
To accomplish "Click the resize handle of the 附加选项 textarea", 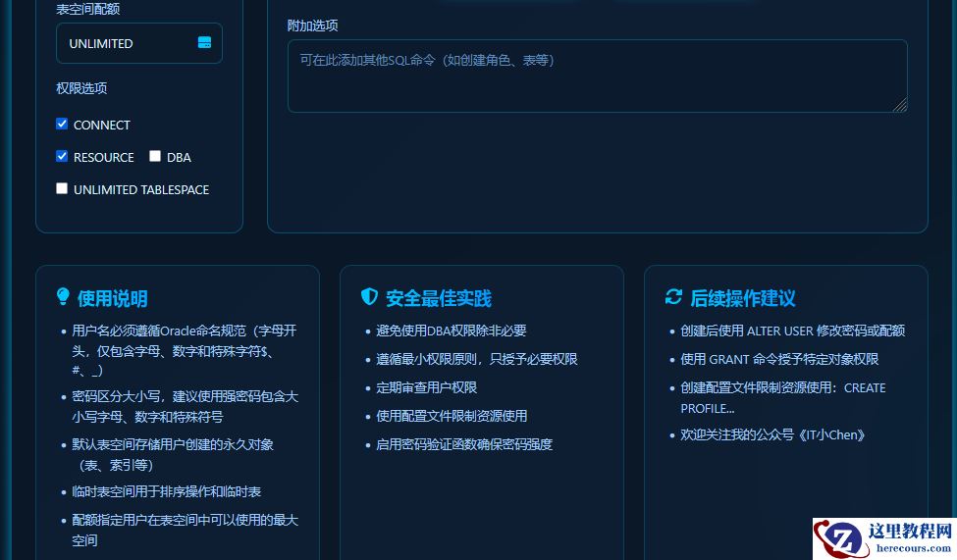I will (900, 105).
